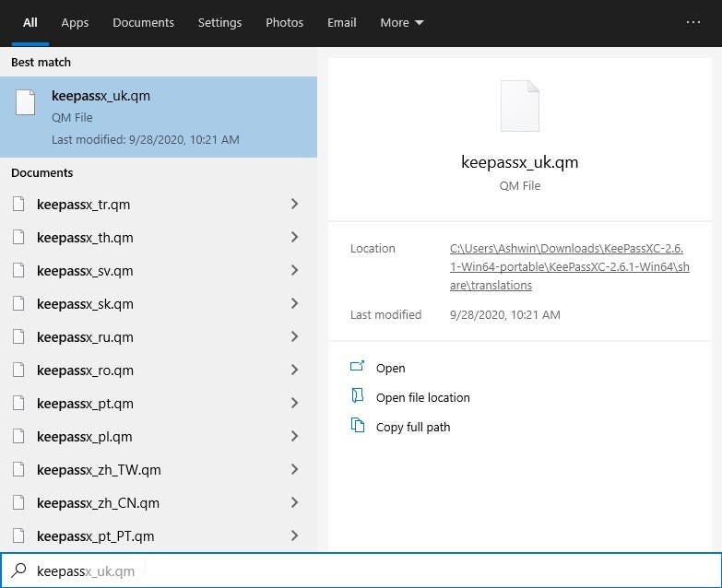This screenshot has height=588, width=722.
Task: Expand chevron for keepassx_pt_PT.qm
Action: [x=294, y=536]
